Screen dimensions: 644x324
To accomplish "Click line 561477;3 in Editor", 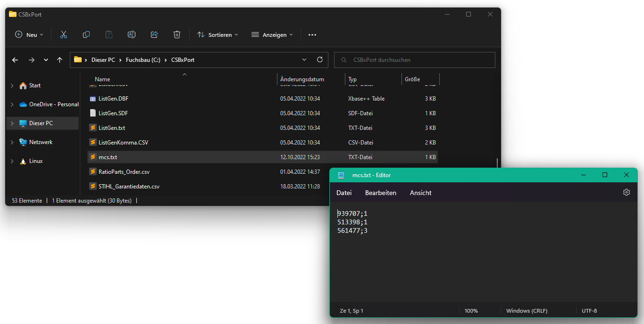I will pos(352,230).
